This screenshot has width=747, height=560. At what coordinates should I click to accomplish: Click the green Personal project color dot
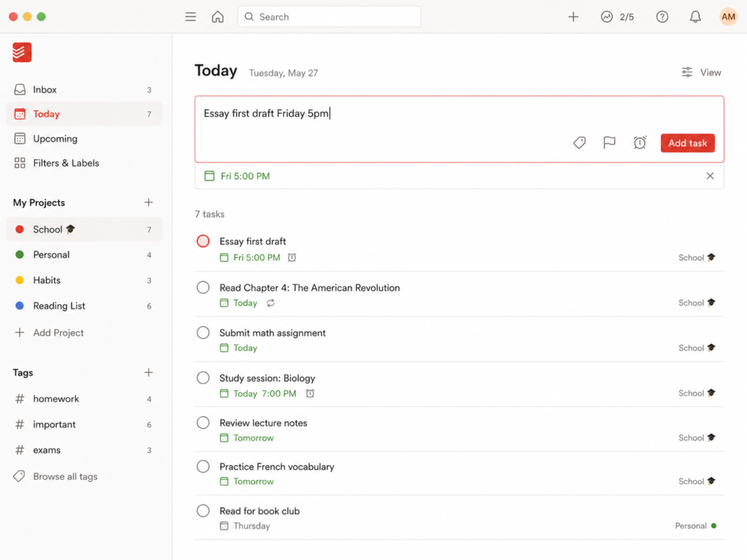click(x=20, y=254)
